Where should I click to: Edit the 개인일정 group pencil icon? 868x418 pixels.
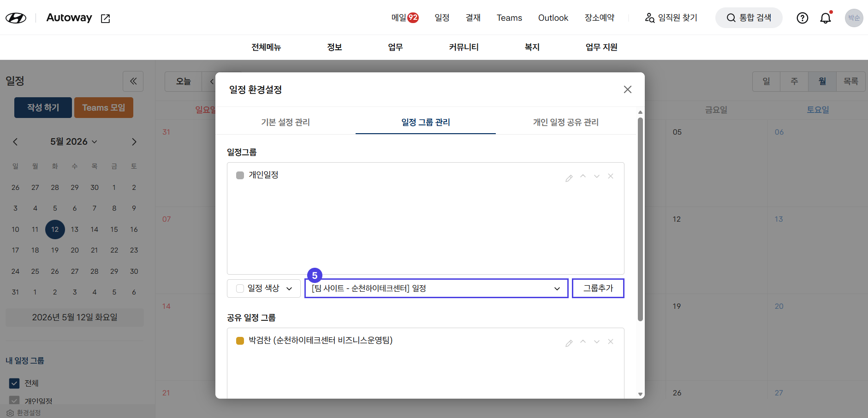click(569, 177)
